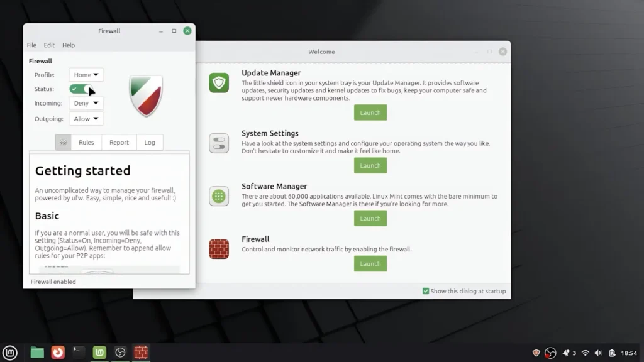The image size is (644, 362).
Task: Open the Profile dropdown set to Home
Action: [x=86, y=75]
